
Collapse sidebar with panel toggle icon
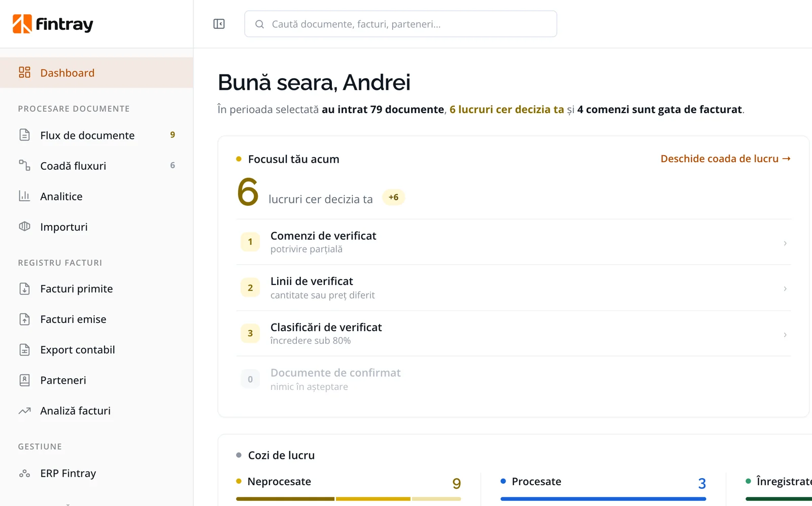[x=219, y=24]
